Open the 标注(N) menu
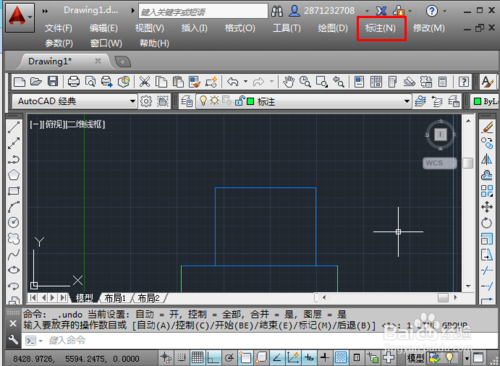This screenshot has height=366, width=500. pyautogui.click(x=381, y=28)
